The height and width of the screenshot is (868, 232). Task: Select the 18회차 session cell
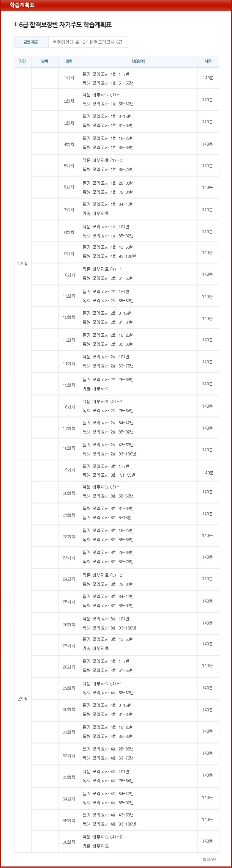pyautogui.click(x=69, y=448)
